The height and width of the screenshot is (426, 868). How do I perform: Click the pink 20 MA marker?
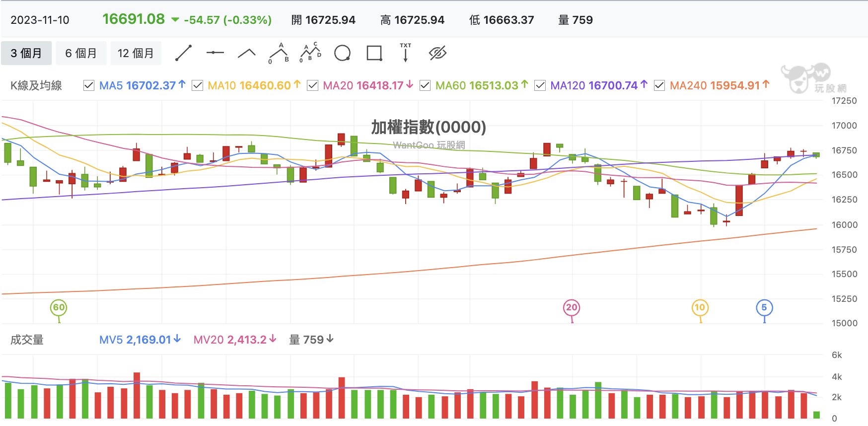click(x=572, y=308)
